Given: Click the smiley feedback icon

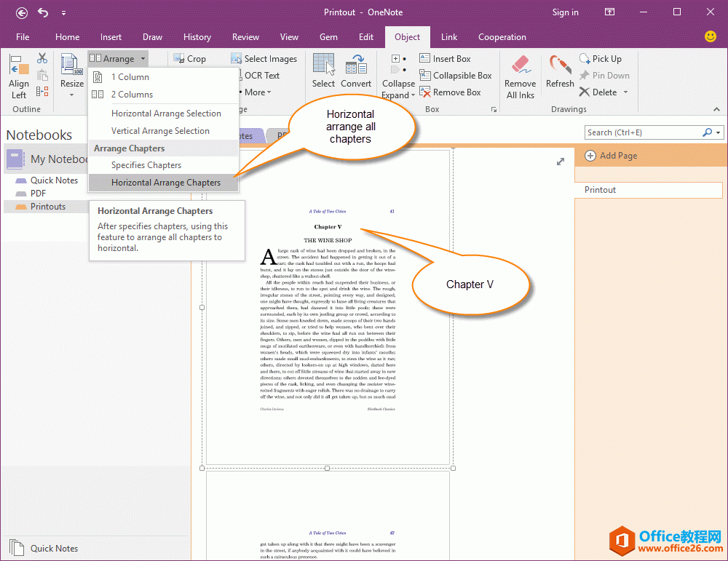Looking at the screenshot, I should coord(711,36).
